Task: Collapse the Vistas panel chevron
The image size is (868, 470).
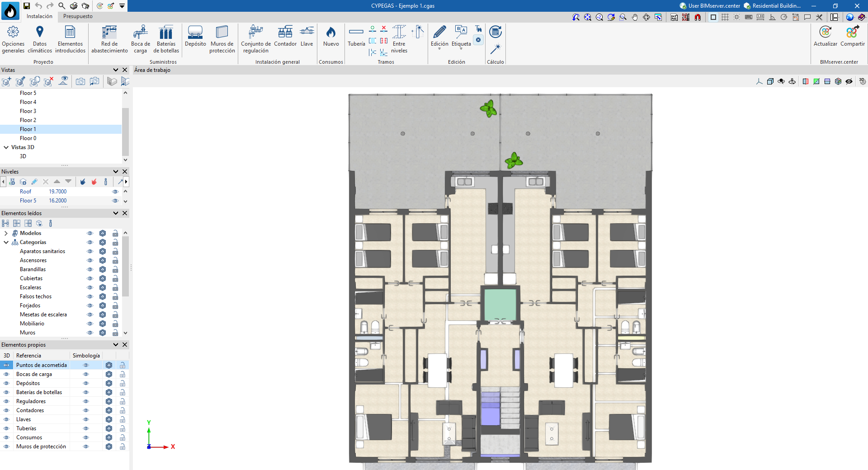Action: coord(116,70)
